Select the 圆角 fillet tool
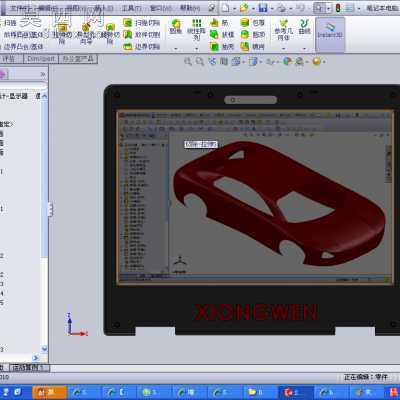 pyautogui.click(x=176, y=27)
